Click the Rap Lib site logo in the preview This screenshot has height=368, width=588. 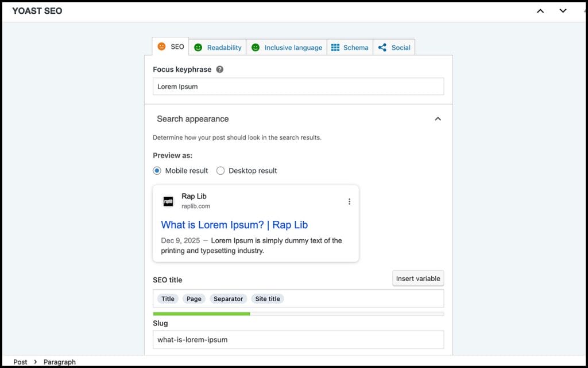pyautogui.click(x=168, y=201)
